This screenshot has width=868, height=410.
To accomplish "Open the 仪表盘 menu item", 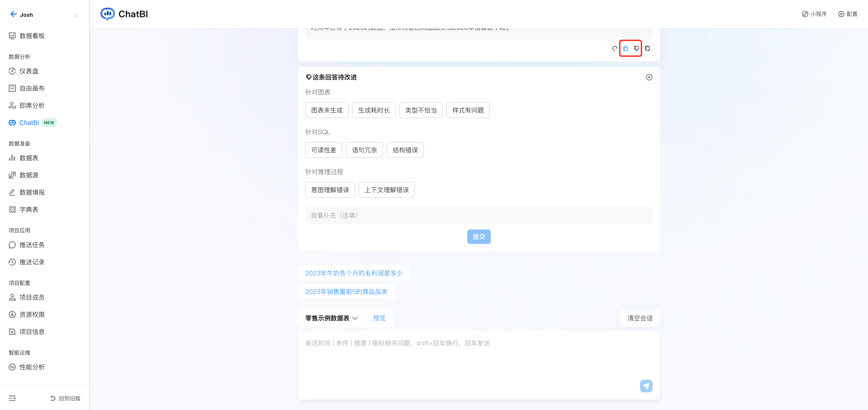I will [29, 71].
